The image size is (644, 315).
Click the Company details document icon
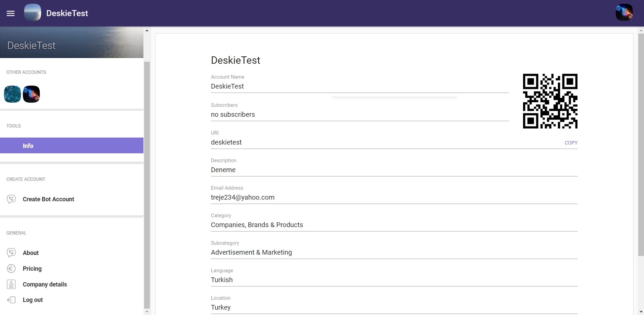coord(11,284)
